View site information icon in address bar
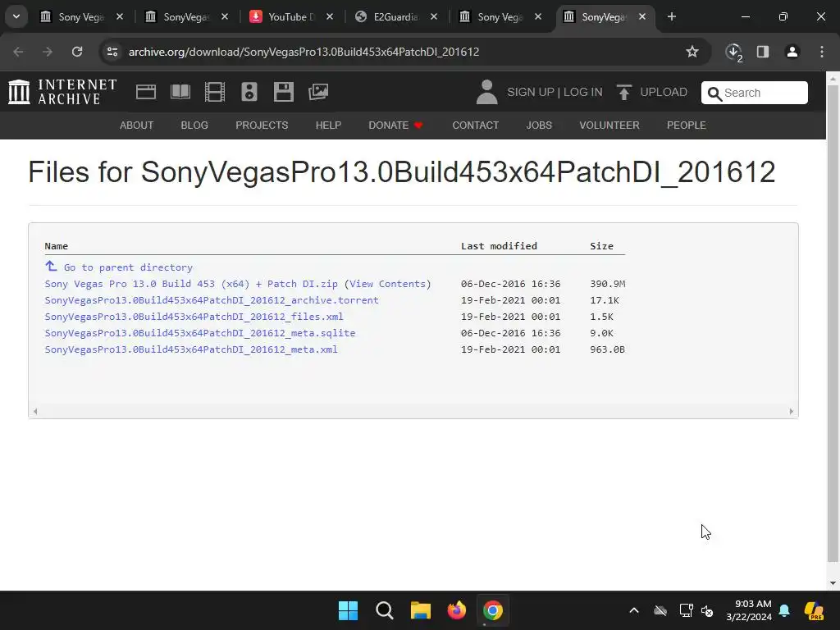This screenshot has width=840, height=630. click(112, 52)
